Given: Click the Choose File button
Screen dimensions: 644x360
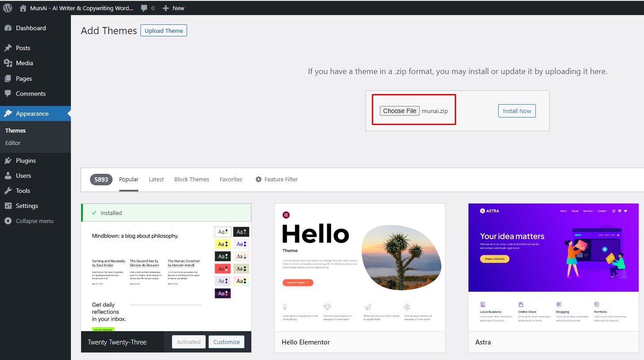Looking at the screenshot, I should (x=400, y=111).
